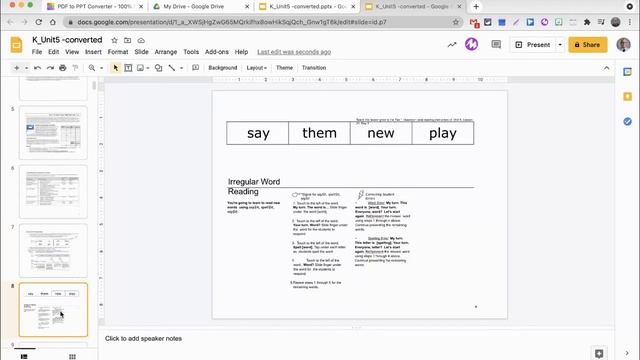
Task: Select slide 8 thumbnail
Action: [53, 310]
